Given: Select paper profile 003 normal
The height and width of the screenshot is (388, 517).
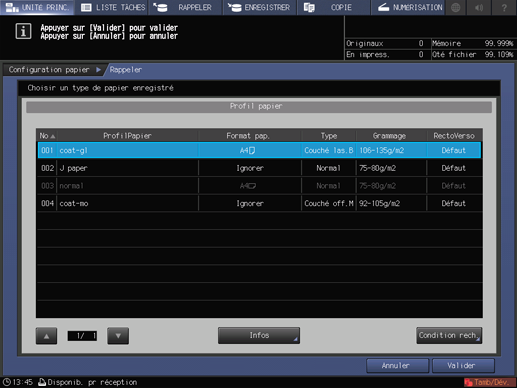Looking at the screenshot, I should click(259, 186).
